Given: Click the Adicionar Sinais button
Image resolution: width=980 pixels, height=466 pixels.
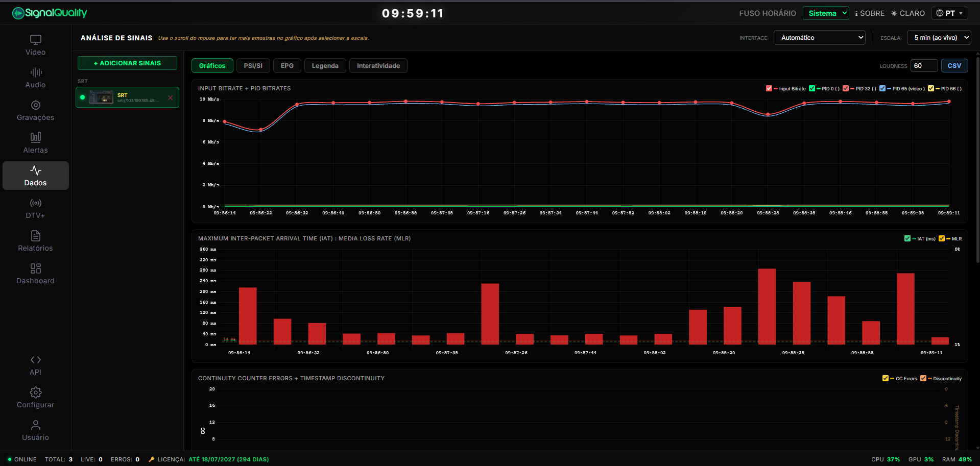Looking at the screenshot, I should pyautogui.click(x=127, y=63).
